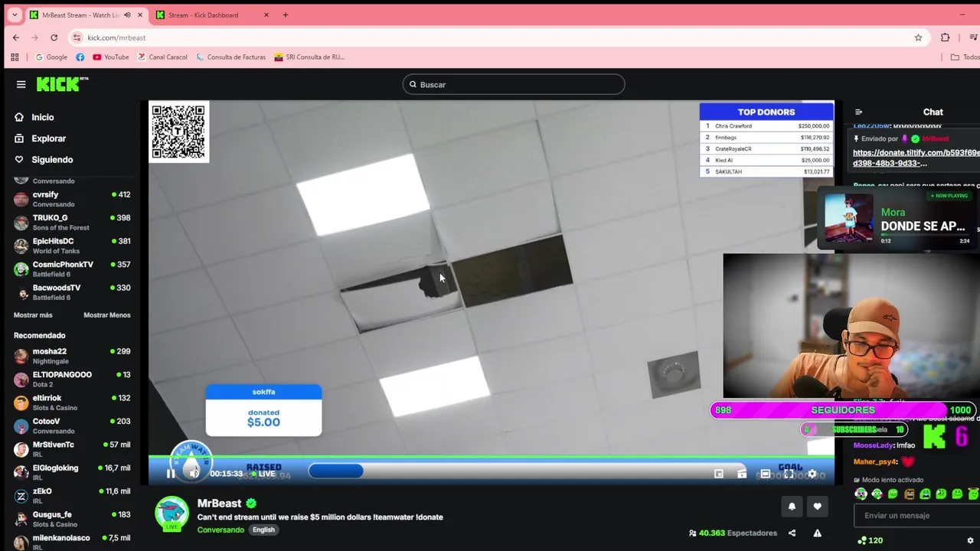
Task: Reload the page
Action: 54,37
